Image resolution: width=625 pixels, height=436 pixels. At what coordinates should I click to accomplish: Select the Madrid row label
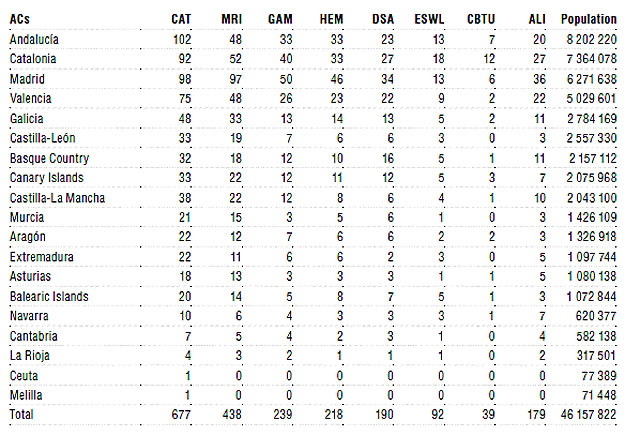click(x=27, y=79)
